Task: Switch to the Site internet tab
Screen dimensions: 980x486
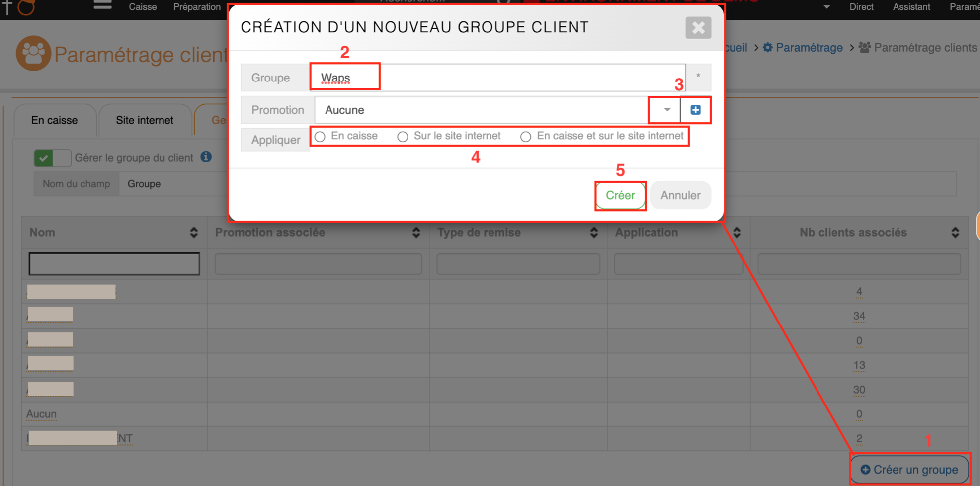Action: (145, 120)
